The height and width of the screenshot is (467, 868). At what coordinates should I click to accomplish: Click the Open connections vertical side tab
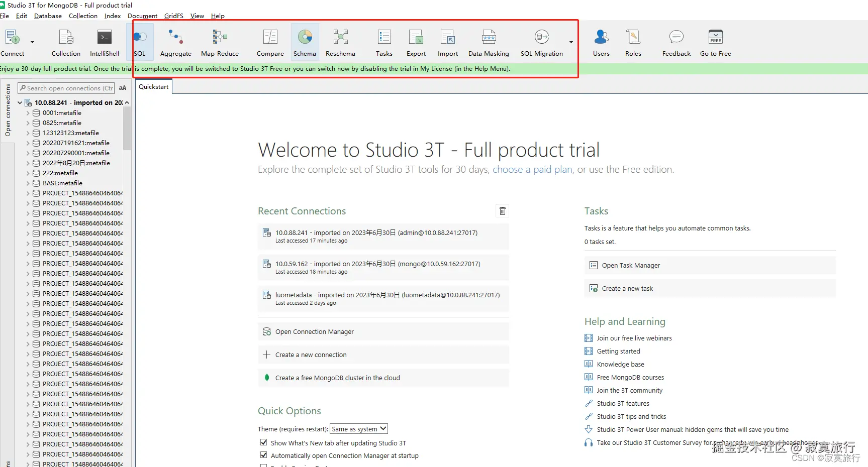(8, 110)
